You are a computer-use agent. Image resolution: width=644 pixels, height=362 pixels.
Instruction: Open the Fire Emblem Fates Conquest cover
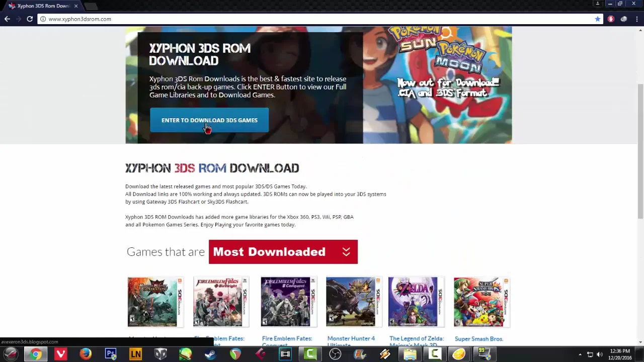288,302
